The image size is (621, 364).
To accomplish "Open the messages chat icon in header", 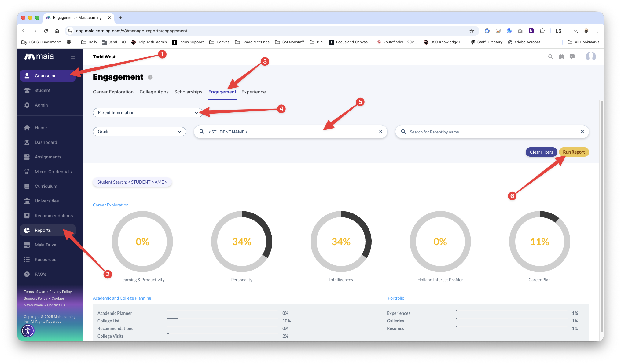I will tap(572, 57).
